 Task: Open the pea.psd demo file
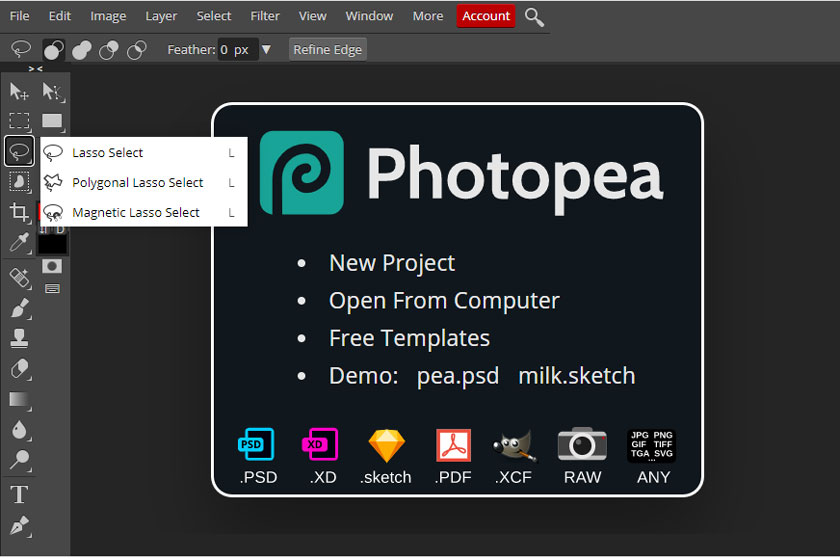click(458, 376)
